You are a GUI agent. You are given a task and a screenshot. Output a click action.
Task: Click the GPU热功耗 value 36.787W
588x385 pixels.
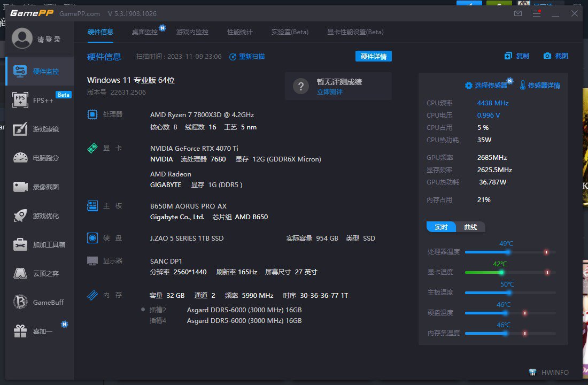click(492, 182)
